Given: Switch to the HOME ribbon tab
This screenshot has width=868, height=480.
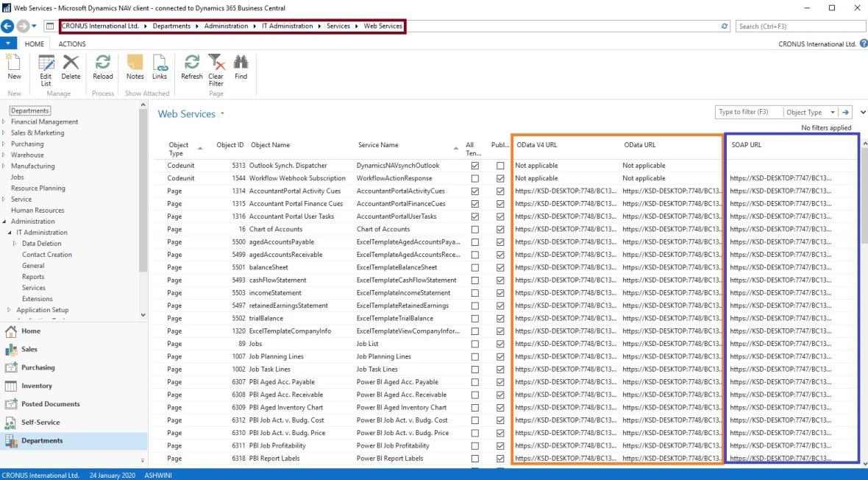Looking at the screenshot, I should click(x=35, y=44).
